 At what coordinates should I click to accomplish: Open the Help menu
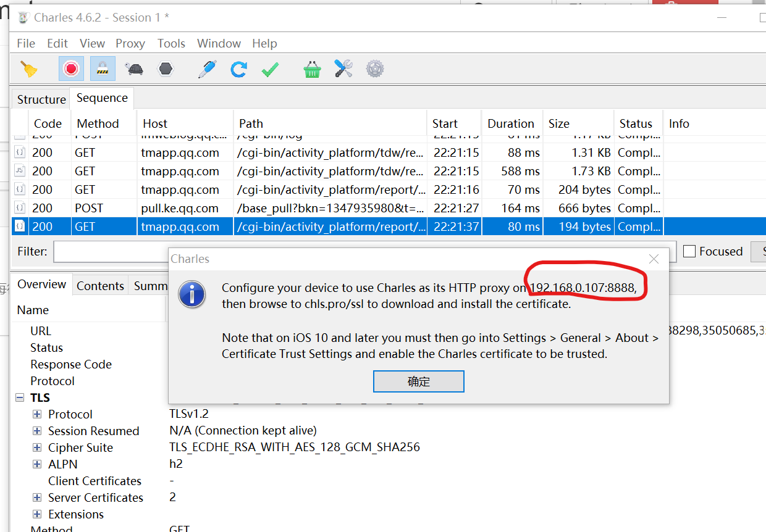264,43
